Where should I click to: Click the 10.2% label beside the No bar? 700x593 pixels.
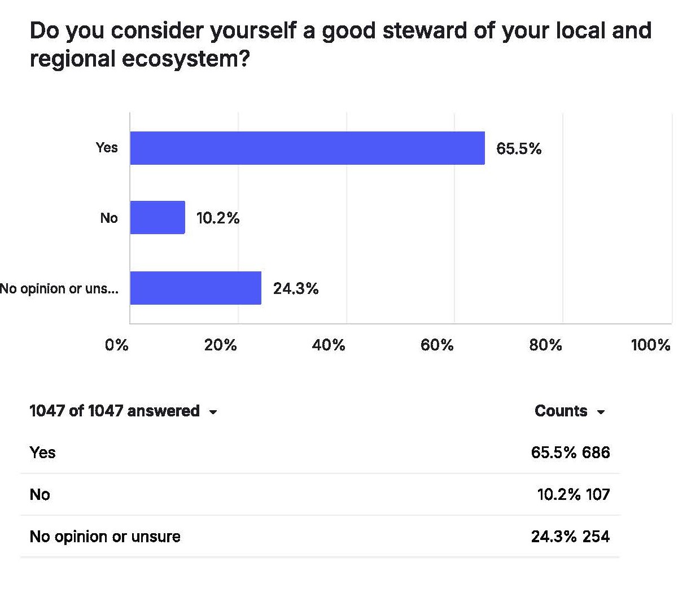click(x=218, y=218)
